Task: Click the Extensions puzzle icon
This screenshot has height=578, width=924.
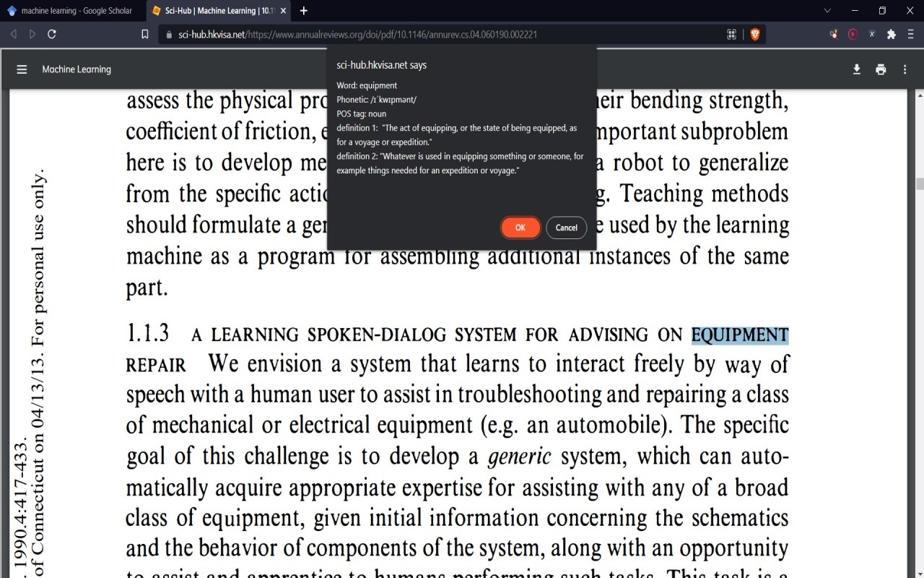Action: point(892,34)
